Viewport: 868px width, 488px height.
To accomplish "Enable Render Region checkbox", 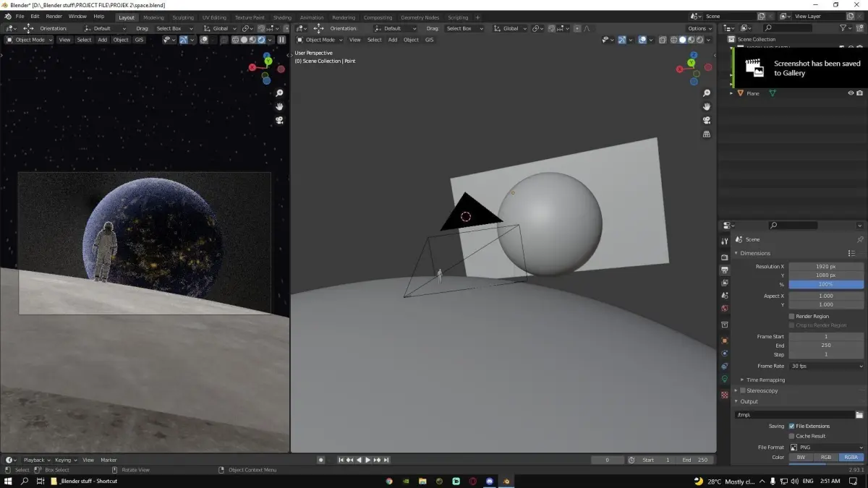I will pyautogui.click(x=792, y=317).
